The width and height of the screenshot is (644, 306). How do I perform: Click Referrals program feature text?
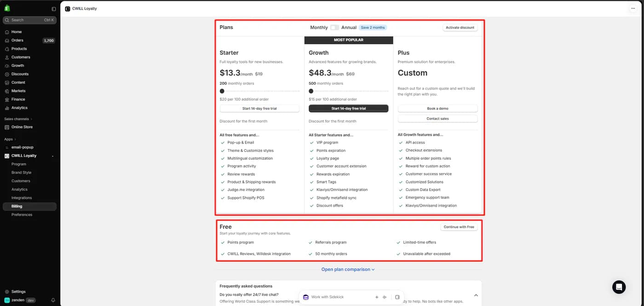(x=331, y=242)
